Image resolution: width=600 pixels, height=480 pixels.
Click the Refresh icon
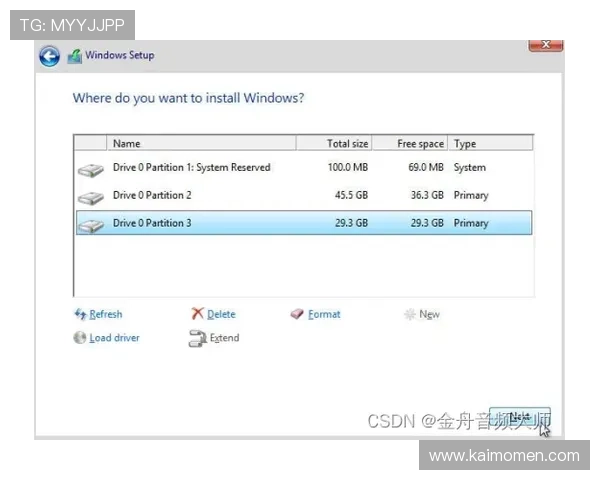click(80, 314)
